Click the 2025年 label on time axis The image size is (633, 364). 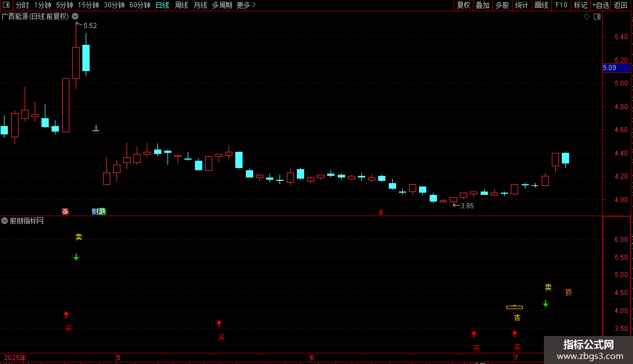[15, 357]
